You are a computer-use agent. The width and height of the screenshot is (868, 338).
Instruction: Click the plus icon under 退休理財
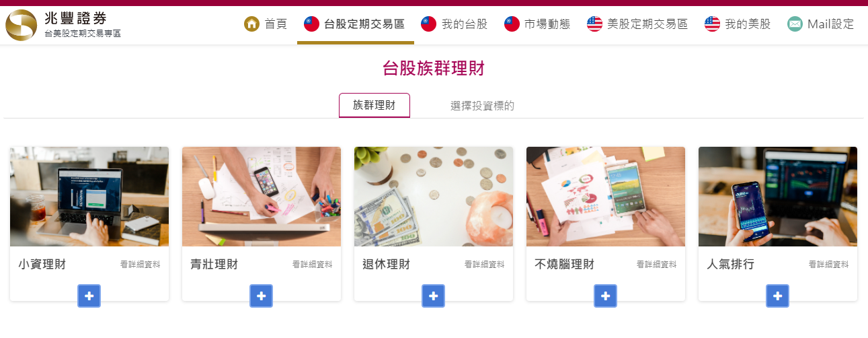tap(433, 296)
